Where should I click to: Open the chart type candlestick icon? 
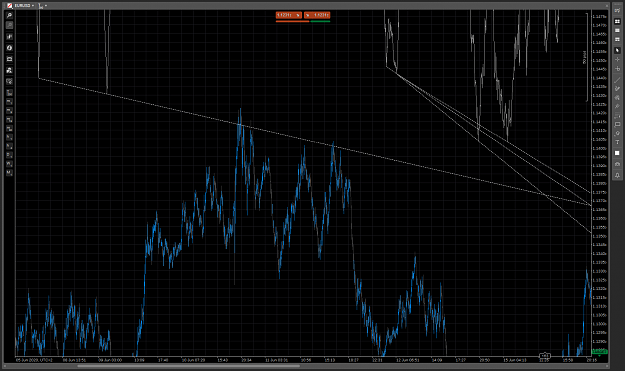click(9, 37)
